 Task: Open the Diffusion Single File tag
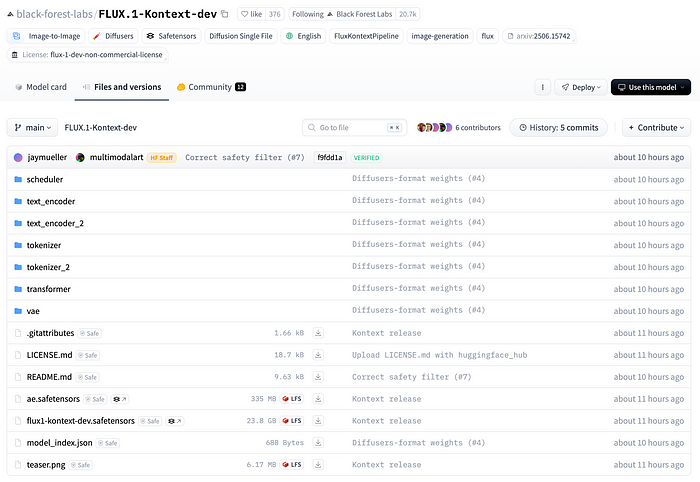[x=241, y=36]
